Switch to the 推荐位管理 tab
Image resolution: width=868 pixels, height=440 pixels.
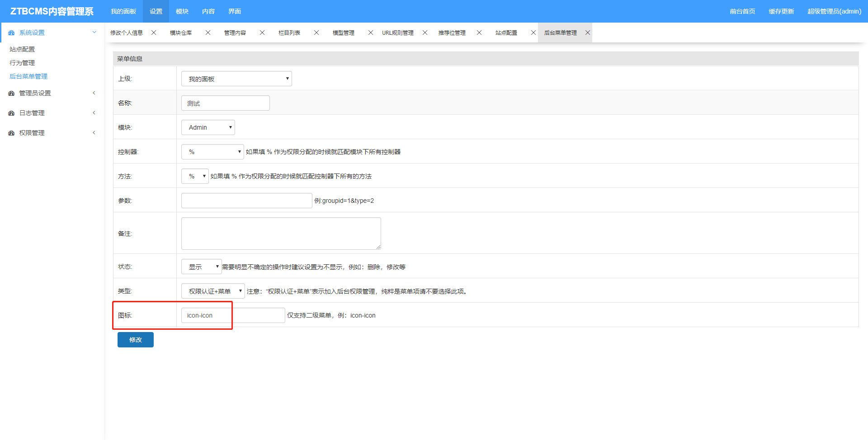[x=452, y=33]
